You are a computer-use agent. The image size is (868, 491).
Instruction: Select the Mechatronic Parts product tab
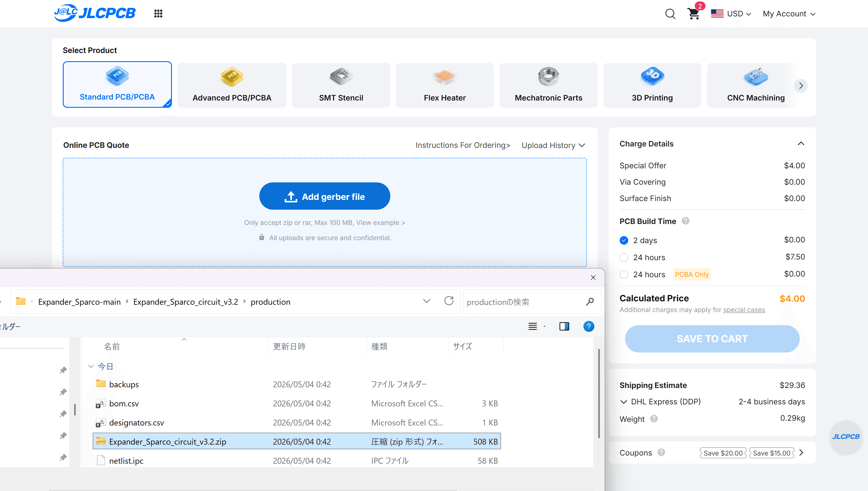548,85
